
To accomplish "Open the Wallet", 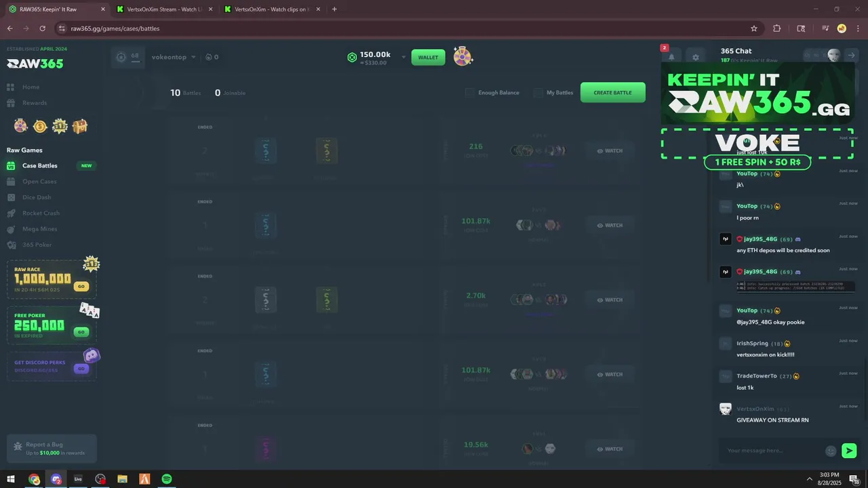I will coord(428,58).
